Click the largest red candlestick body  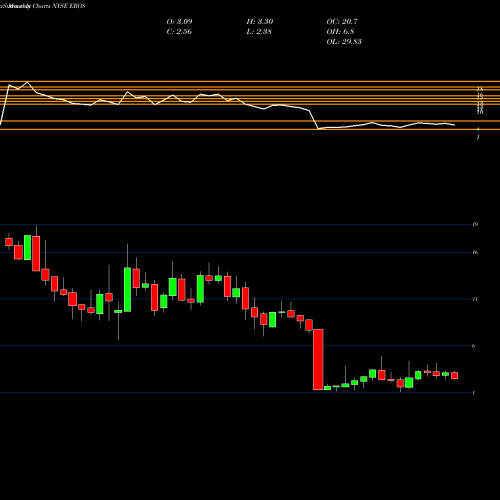click(x=318, y=359)
